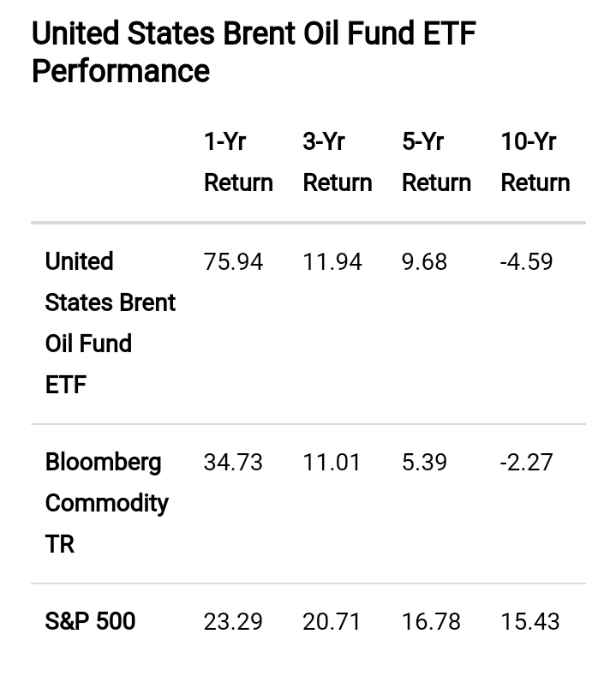Click the United States Brent Oil Fund ETF row label
This screenshot has height=682, width=616.
coord(110,323)
